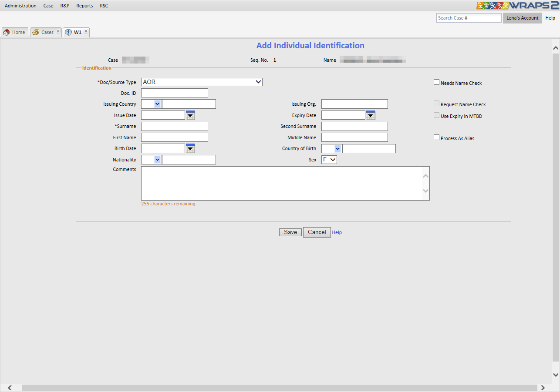Click the "Seq. No." label
This screenshot has height=392, width=560.
click(x=259, y=60)
